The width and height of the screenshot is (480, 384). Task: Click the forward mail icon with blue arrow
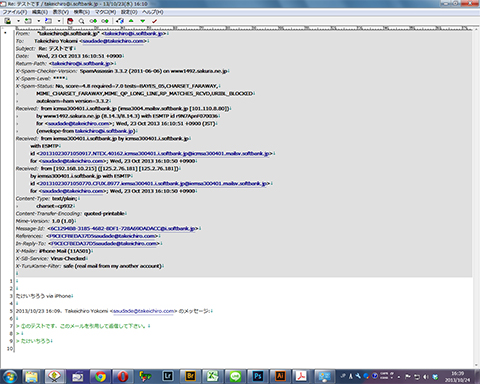48,21
